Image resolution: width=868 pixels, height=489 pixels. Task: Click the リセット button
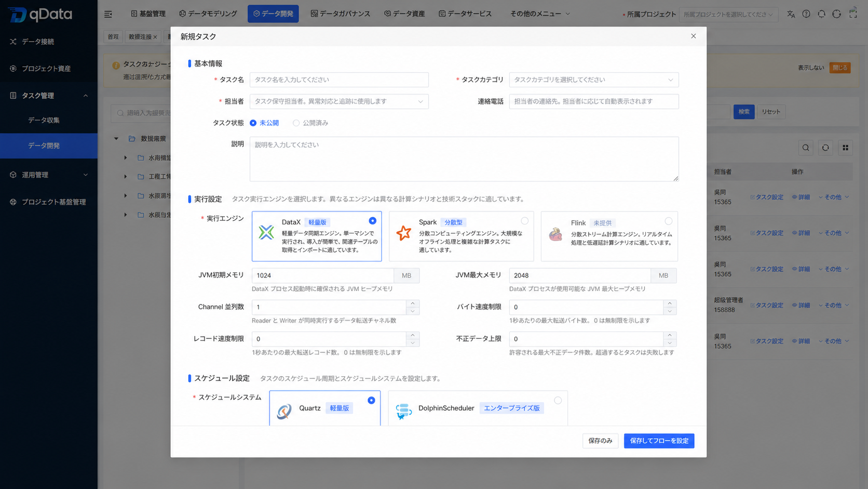pyautogui.click(x=771, y=112)
